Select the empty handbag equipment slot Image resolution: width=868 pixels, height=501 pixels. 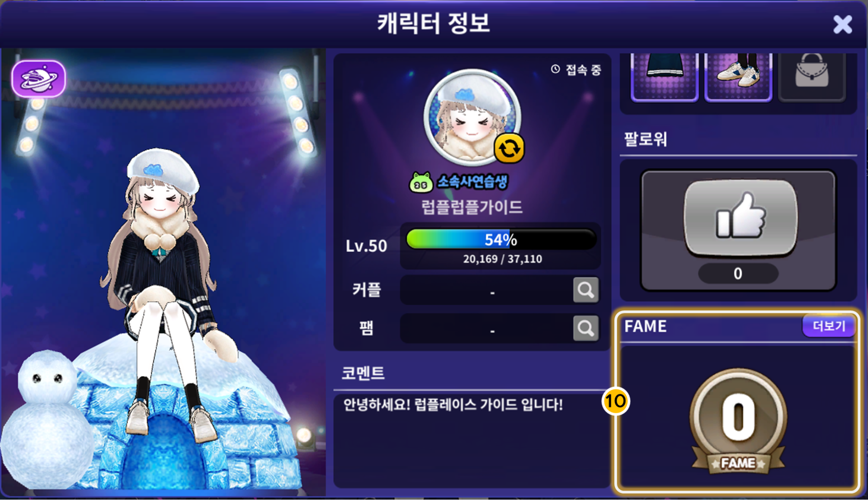coord(812,76)
